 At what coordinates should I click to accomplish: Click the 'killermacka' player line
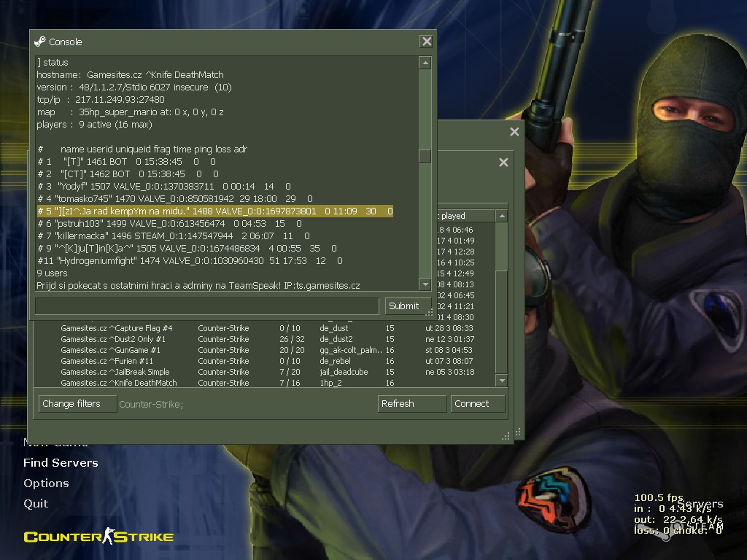pos(174,236)
